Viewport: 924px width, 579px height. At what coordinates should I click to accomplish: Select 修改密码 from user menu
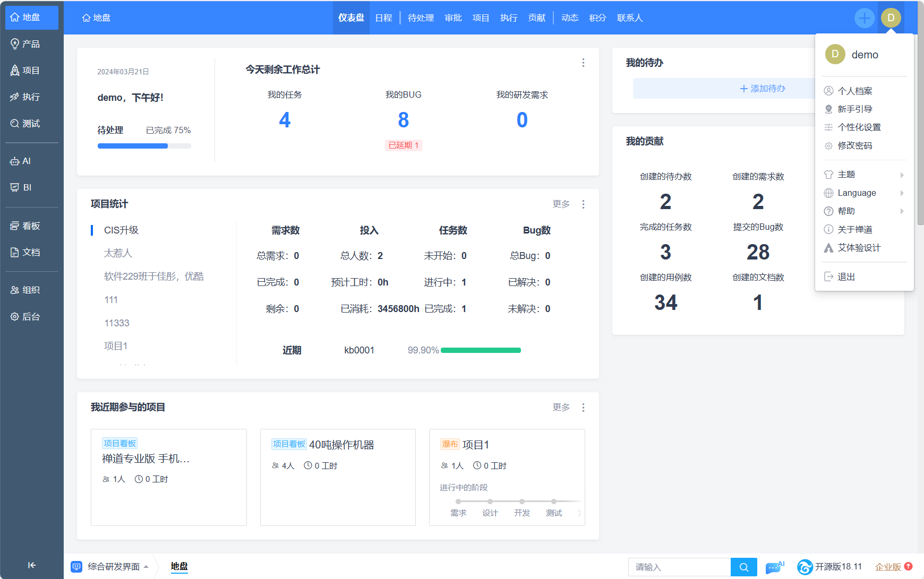[x=854, y=145]
